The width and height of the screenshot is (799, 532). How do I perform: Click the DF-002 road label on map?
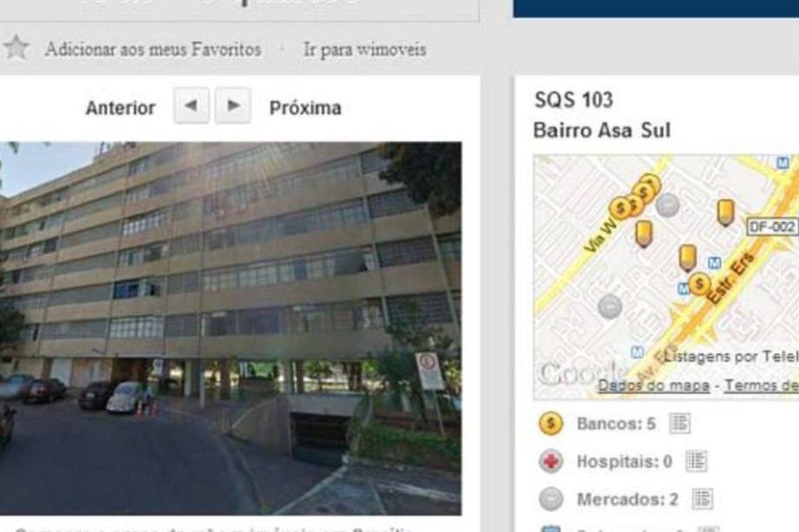tap(772, 227)
